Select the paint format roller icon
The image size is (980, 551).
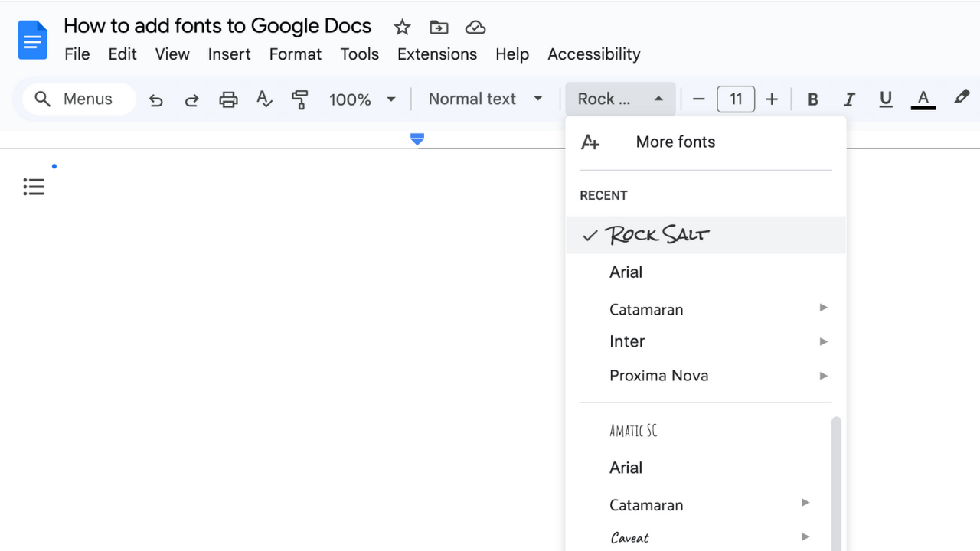coord(299,99)
